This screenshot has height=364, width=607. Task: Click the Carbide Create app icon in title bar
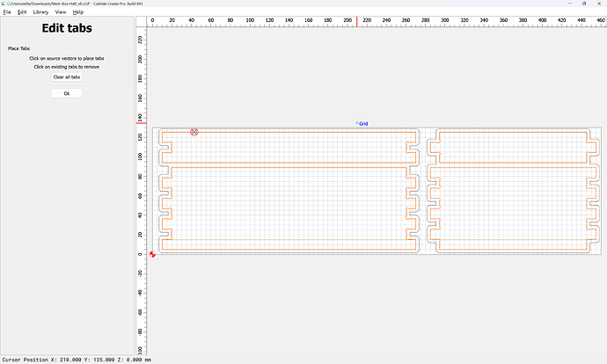[4, 4]
